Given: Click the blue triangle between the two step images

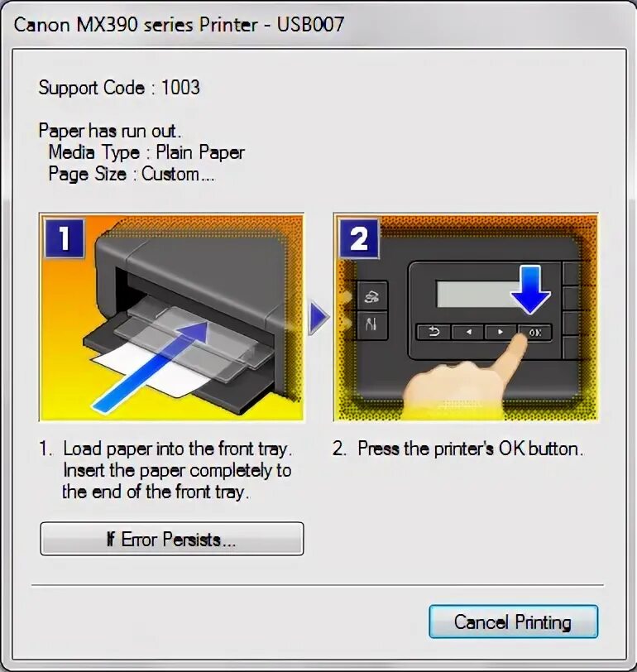Looking at the screenshot, I should 318,318.
